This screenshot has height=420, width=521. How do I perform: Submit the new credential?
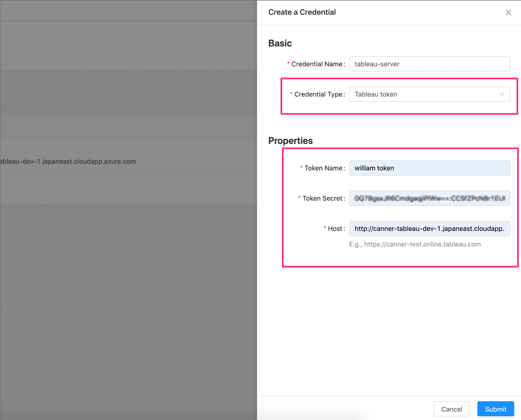pyautogui.click(x=496, y=409)
